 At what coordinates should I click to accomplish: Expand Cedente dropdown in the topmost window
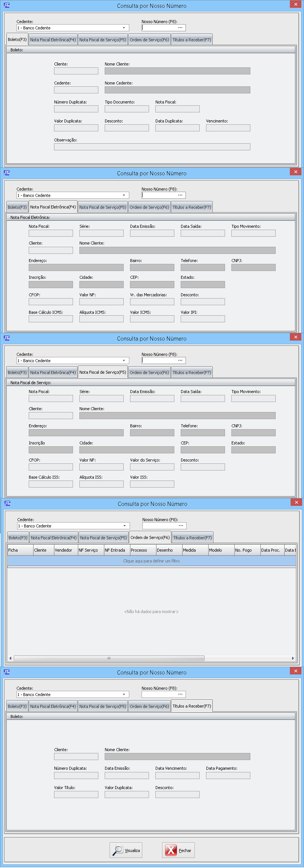[124, 28]
